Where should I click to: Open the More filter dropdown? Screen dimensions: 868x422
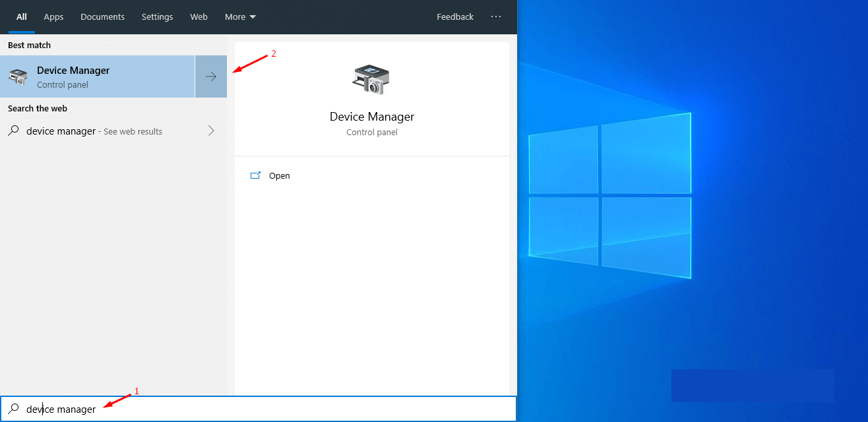[x=240, y=16]
